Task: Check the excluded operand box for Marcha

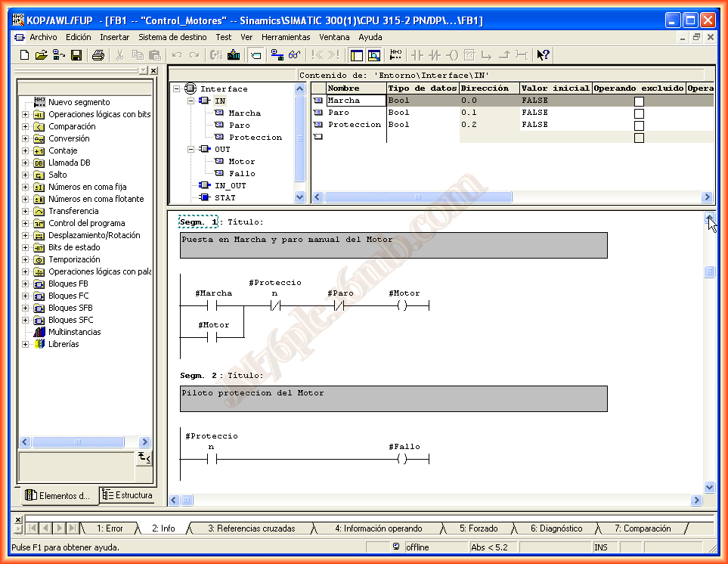Action: click(x=639, y=101)
